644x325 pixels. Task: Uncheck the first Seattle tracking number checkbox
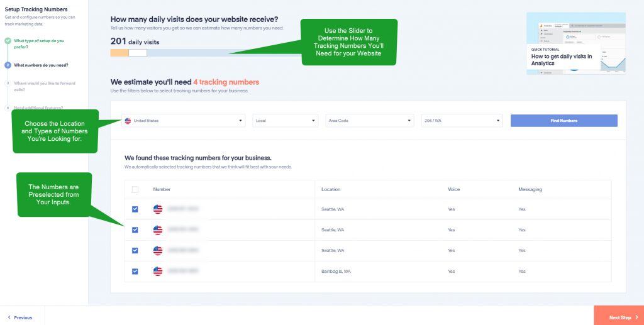pos(135,209)
